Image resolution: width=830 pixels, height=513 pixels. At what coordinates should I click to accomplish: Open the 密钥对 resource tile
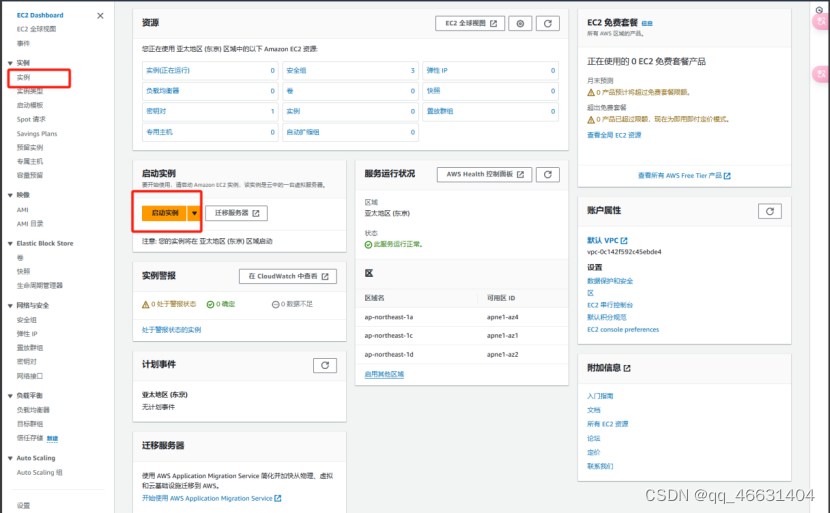(210, 112)
